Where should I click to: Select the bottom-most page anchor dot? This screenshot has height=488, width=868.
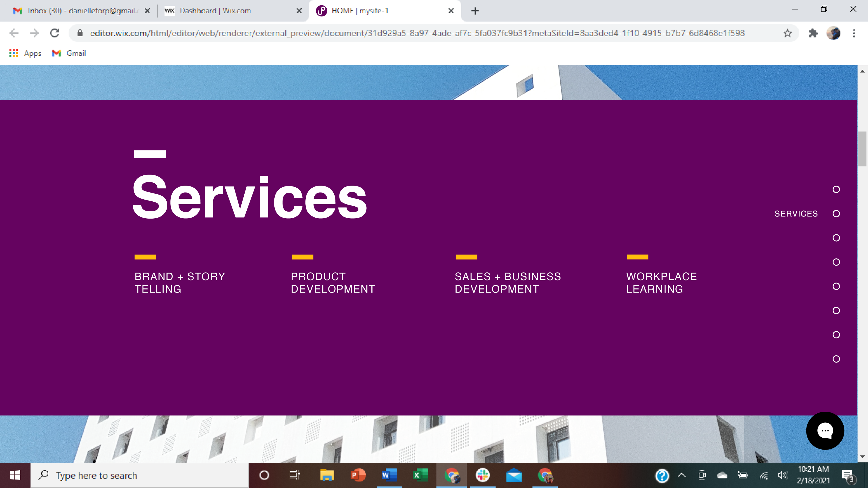(836, 359)
